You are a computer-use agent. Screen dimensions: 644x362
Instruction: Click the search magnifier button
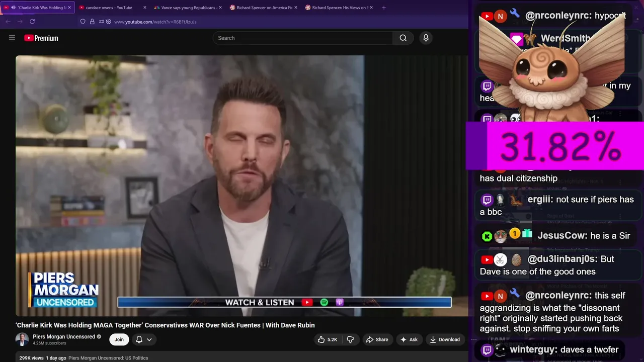point(403,38)
